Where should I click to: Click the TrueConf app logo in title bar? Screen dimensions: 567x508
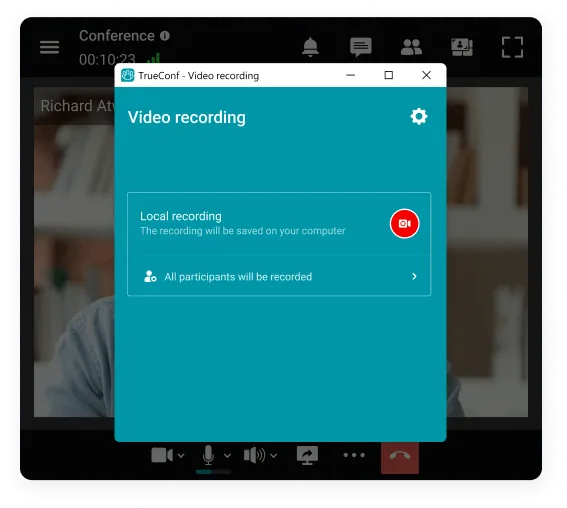click(x=127, y=75)
